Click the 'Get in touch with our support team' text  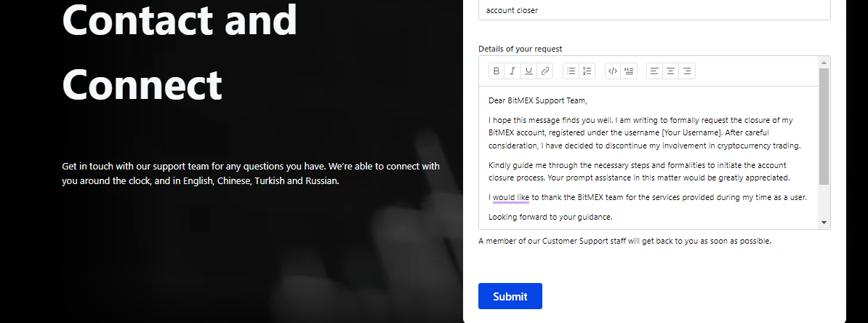[x=251, y=173]
